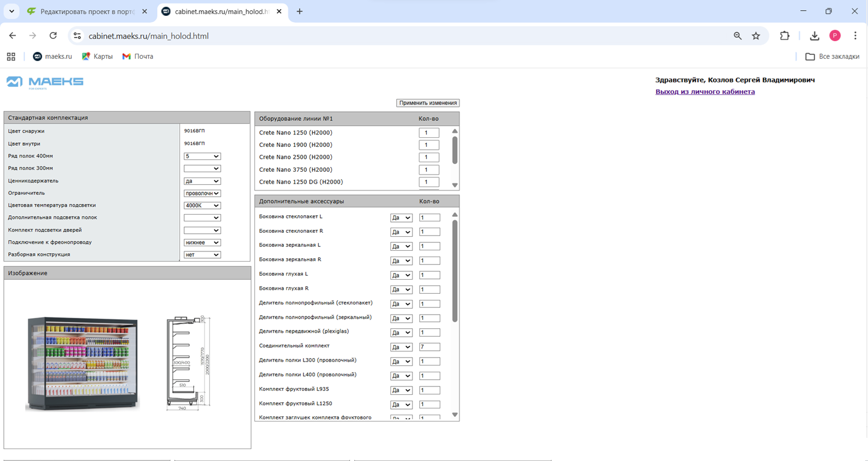Open Да dropdown for 'Делитель полнопрофильный (зеркальный)'
This screenshot has height=461, width=868.
coord(401,318)
